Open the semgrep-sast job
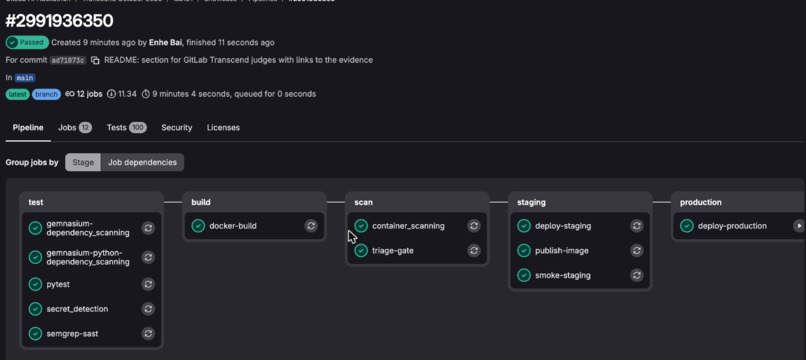806x360 pixels. 72,333
